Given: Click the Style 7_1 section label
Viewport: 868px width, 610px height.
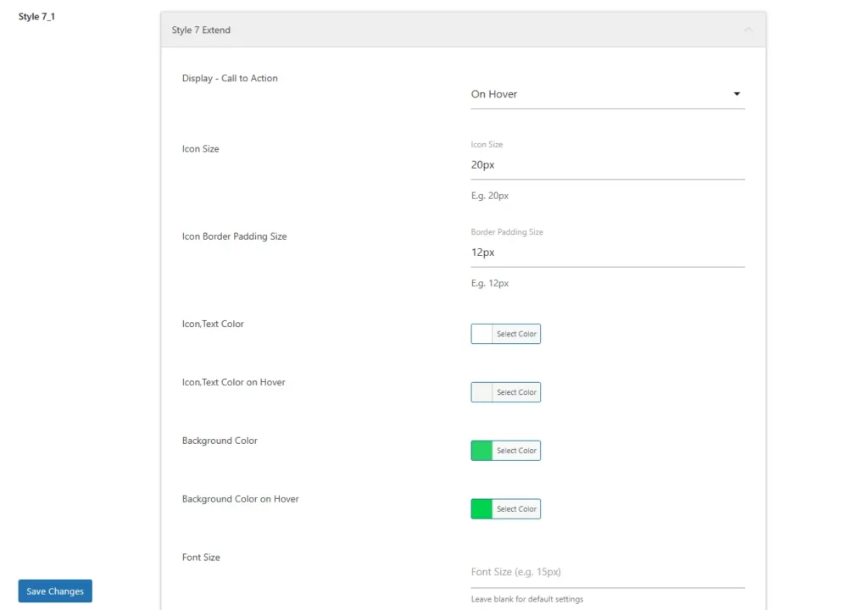Looking at the screenshot, I should [x=36, y=16].
